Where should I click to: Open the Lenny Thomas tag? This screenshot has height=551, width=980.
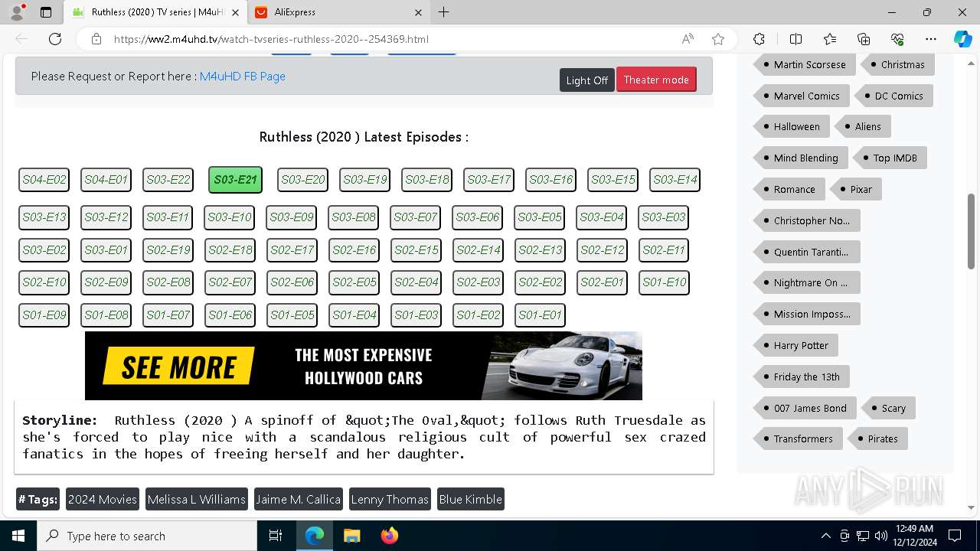(390, 500)
